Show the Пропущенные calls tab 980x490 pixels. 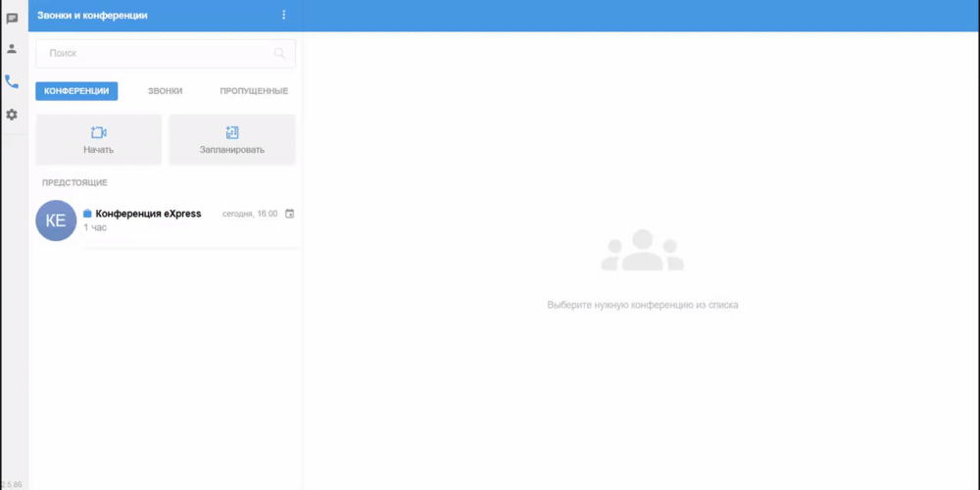(254, 91)
